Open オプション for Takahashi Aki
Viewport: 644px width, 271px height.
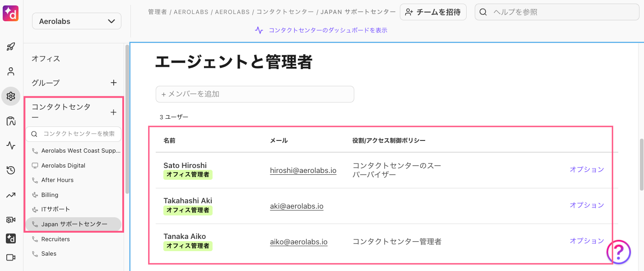tap(587, 205)
